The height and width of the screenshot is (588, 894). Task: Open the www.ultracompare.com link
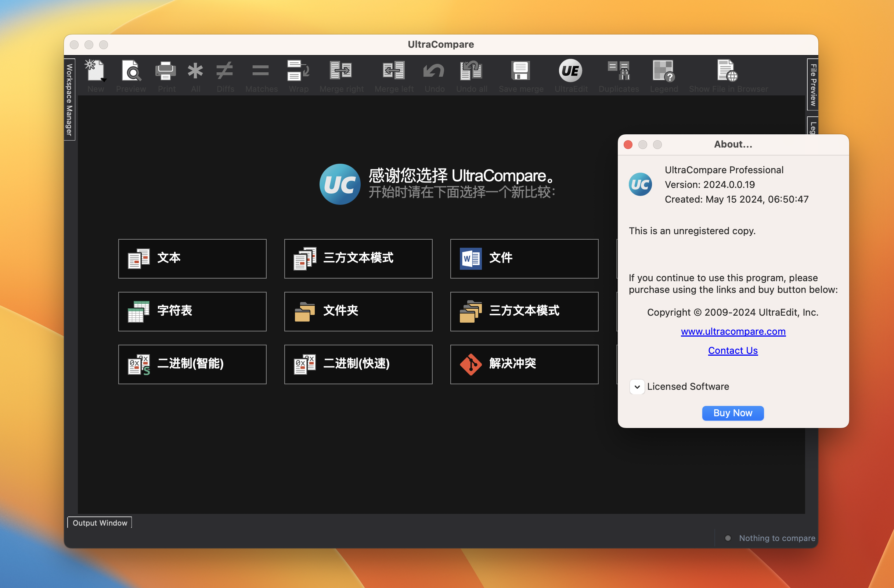(x=733, y=331)
